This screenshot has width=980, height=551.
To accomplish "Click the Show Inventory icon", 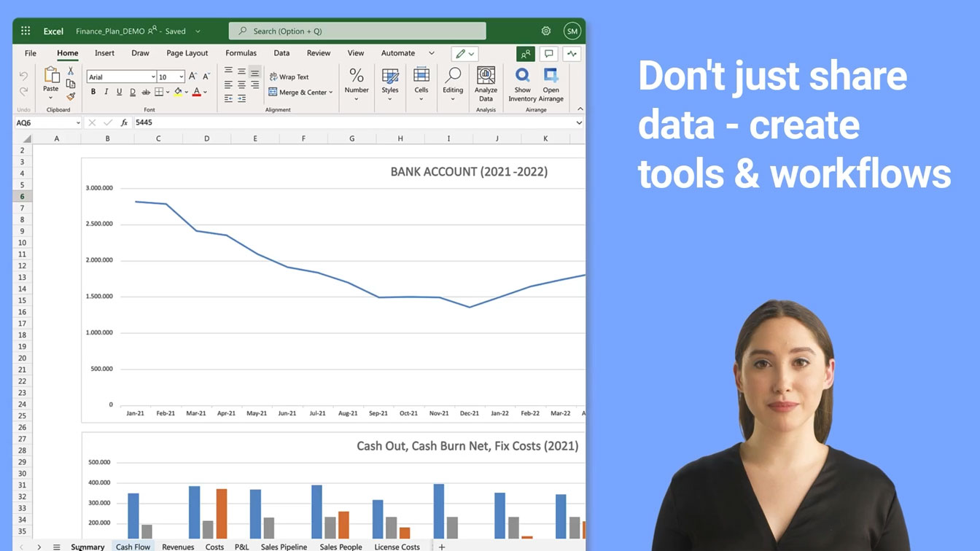I will tap(522, 82).
